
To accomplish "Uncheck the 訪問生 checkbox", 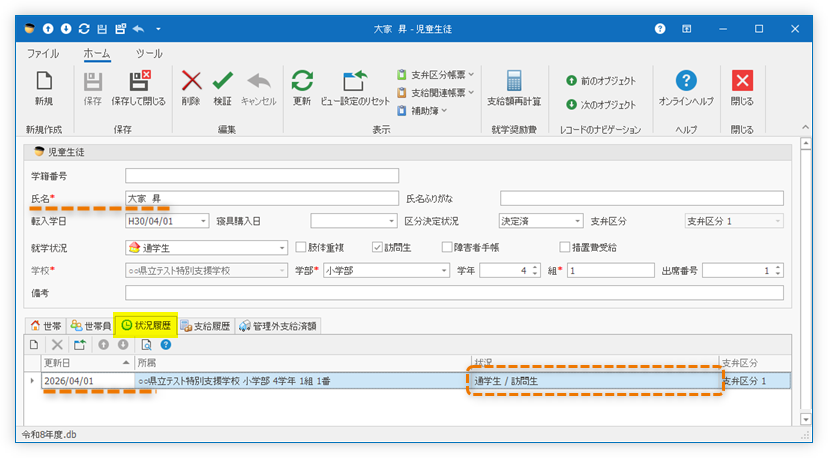I will click(x=377, y=247).
